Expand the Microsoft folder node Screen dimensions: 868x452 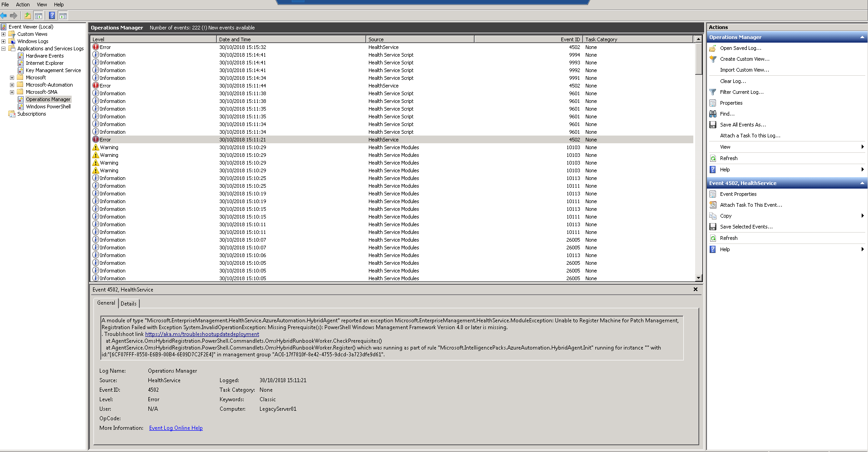coord(12,78)
